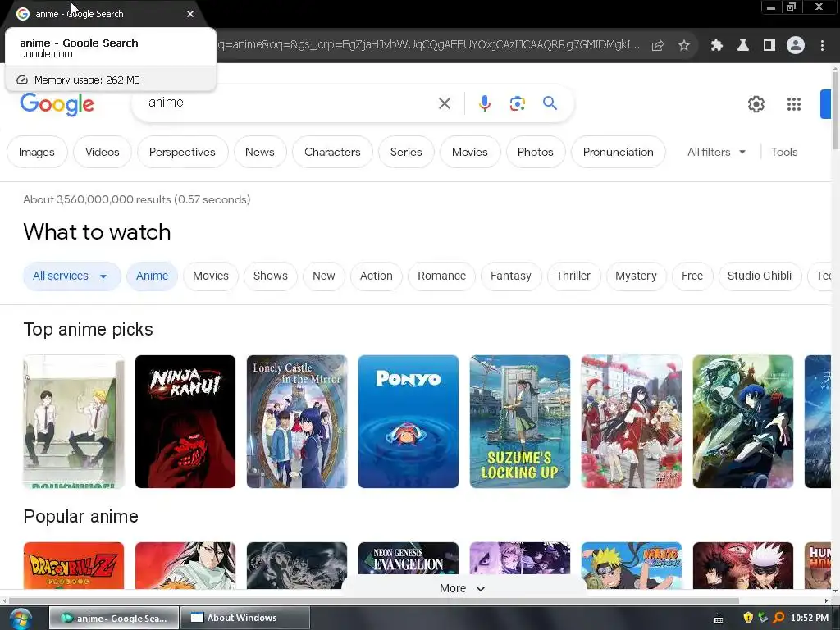The image size is (840, 630).
Task: Open the Tools button
Action: (x=783, y=152)
